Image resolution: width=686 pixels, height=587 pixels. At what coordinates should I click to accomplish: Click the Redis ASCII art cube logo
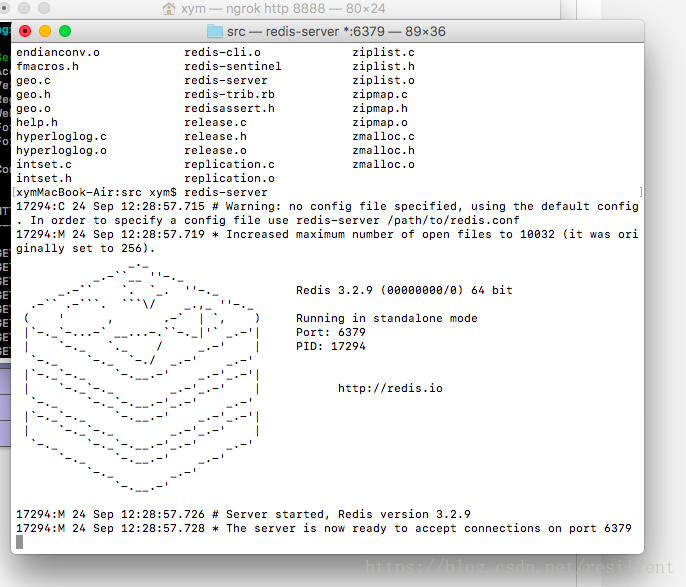tap(142, 378)
